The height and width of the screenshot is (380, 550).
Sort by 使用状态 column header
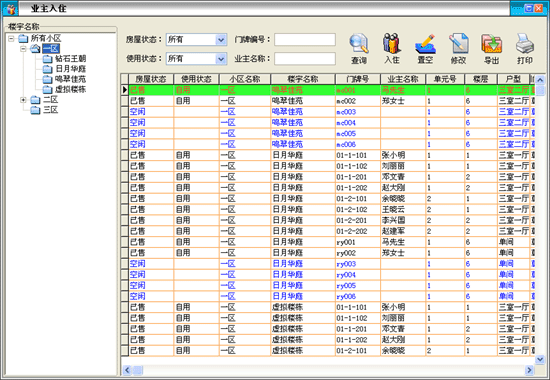pyautogui.click(x=196, y=79)
